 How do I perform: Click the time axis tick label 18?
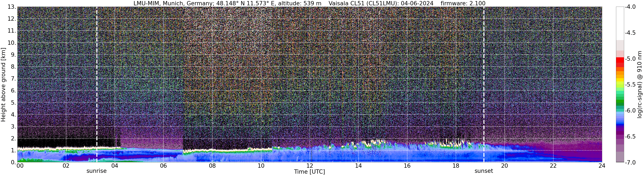coord(456,166)
